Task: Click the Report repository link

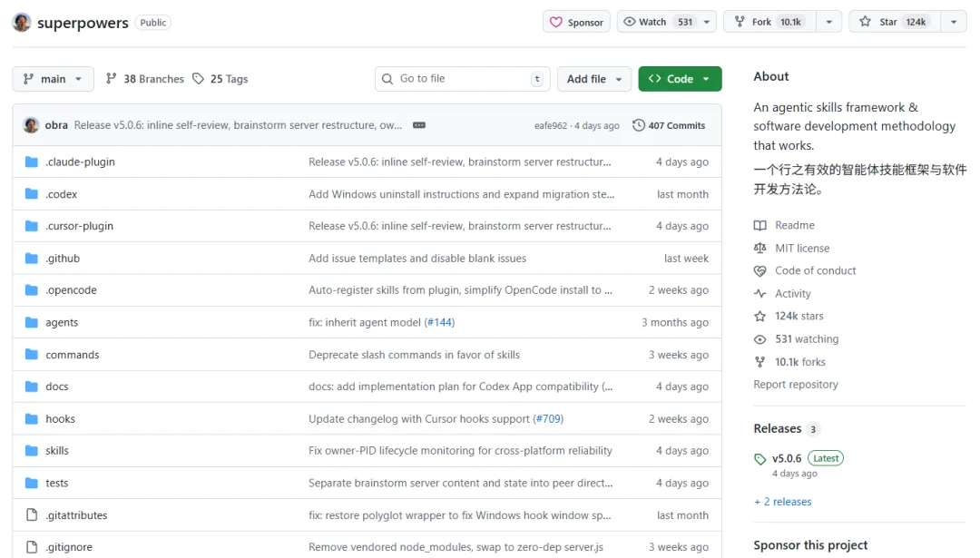Action: pyautogui.click(x=796, y=385)
